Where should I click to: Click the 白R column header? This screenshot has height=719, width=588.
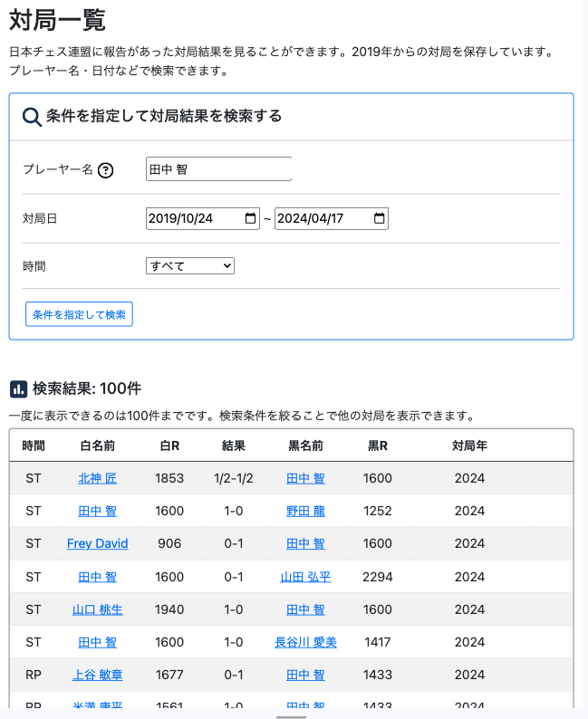point(169,446)
